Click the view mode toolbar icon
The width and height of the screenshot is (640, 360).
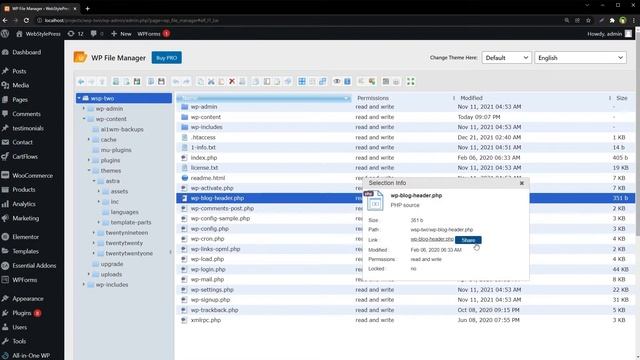coord(386,82)
